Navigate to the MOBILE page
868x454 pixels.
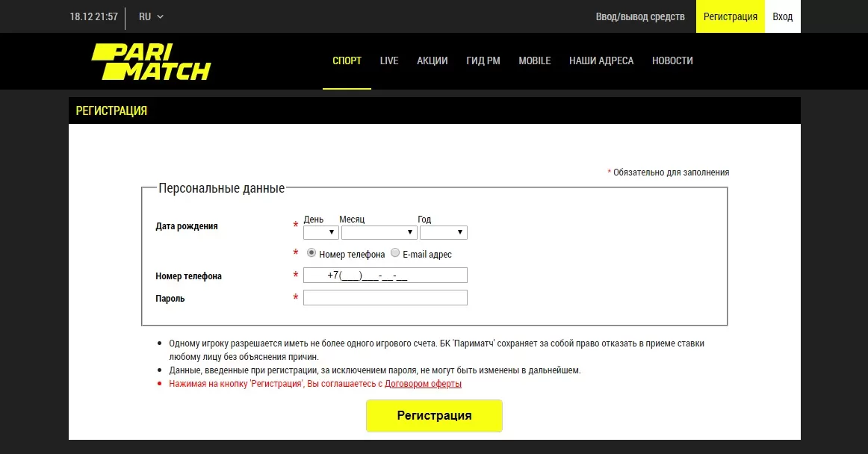pos(535,61)
